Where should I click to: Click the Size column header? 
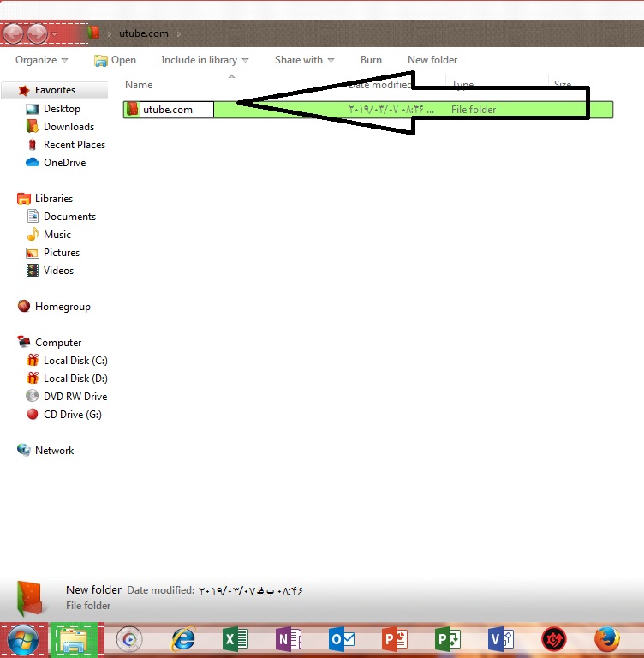coord(562,84)
